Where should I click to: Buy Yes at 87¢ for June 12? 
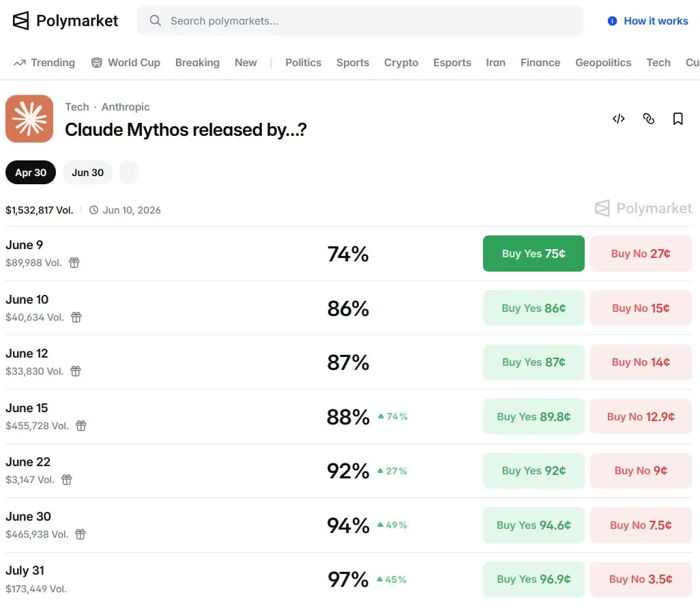(x=534, y=362)
